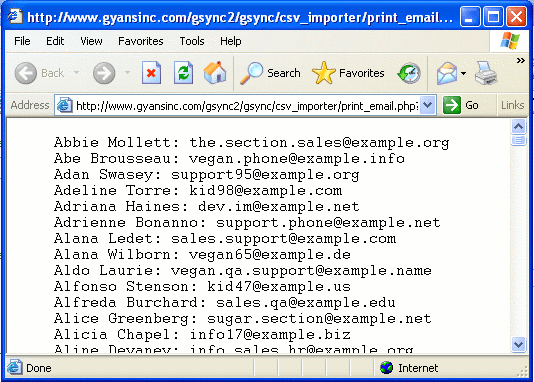Click the Print icon
This screenshot has height=382, width=534.
coord(486,73)
